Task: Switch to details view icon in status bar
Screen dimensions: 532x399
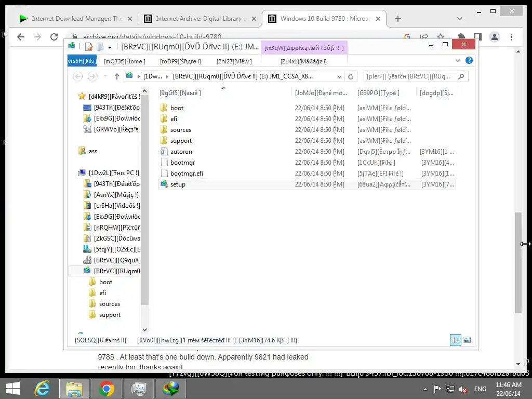Action: pyautogui.click(x=455, y=340)
